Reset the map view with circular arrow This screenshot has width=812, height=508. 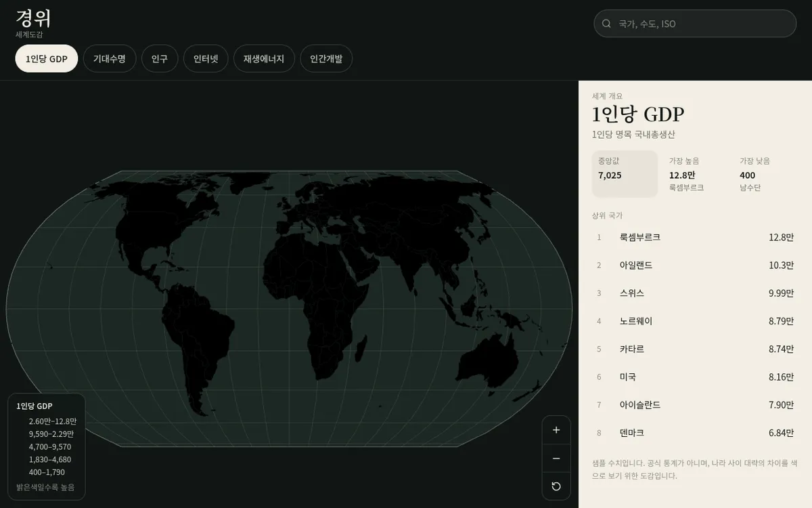(556, 486)
